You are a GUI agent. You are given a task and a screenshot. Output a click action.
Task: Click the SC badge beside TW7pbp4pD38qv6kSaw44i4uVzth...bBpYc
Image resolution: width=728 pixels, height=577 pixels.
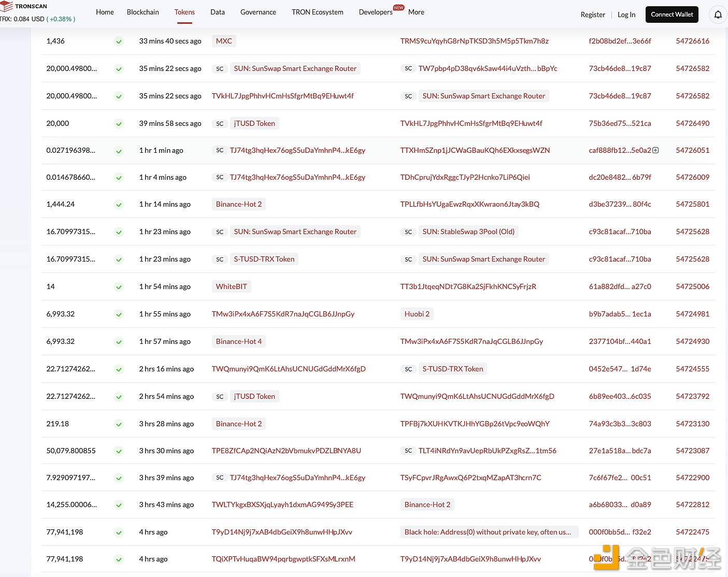(408, 68)
